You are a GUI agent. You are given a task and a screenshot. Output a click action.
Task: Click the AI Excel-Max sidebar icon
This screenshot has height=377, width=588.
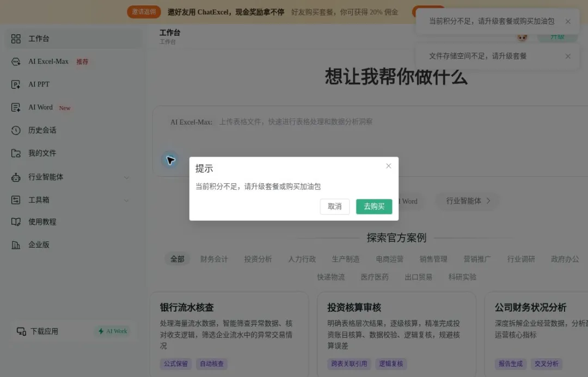point(16,61)
